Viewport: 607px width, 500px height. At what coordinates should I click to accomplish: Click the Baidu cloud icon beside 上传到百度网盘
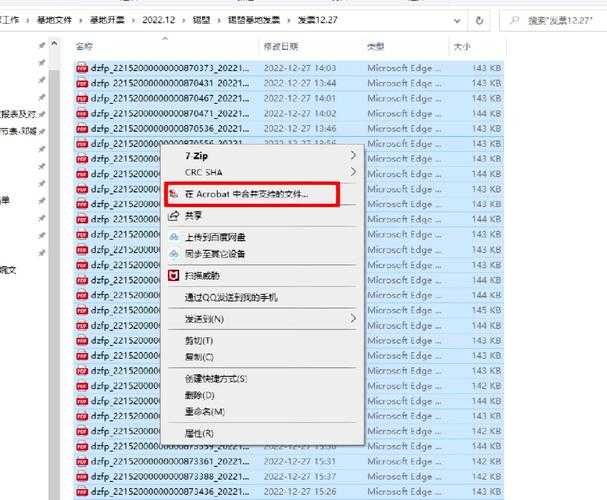pyautogui.click(x=174, y=237)
